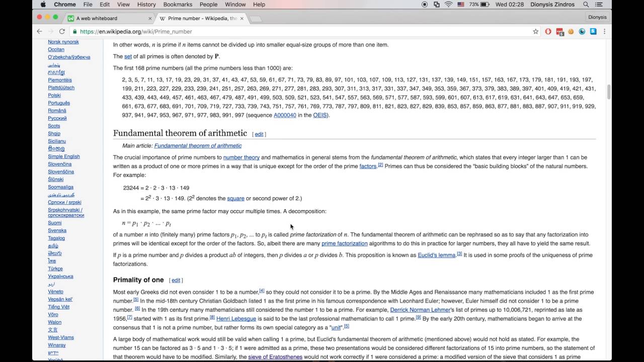
Task: Open the History menu
Action: point(146,5)
